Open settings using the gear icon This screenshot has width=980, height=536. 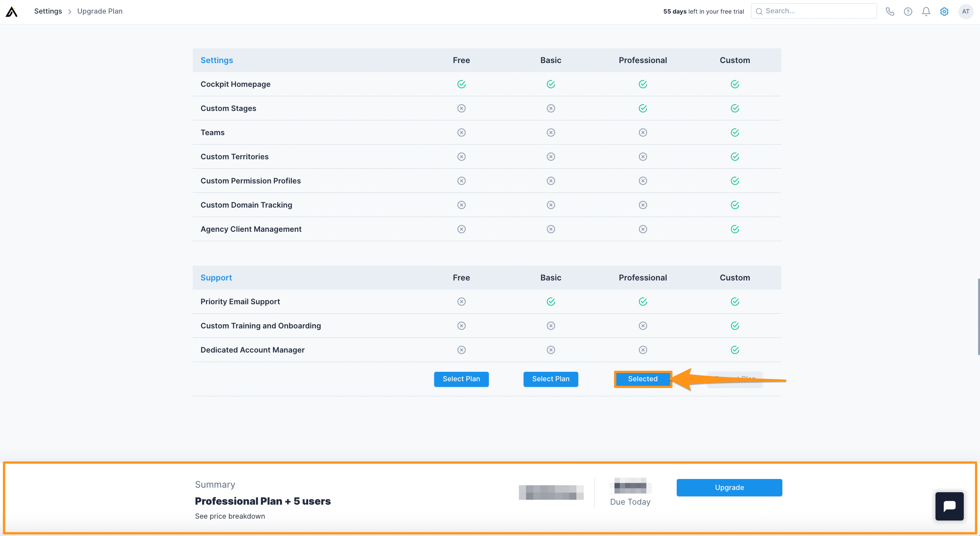click(x=944, y=11)
